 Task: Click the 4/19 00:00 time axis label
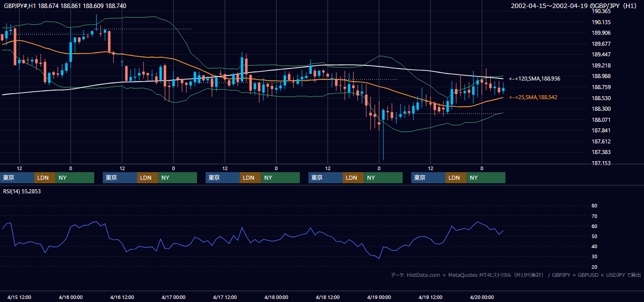pos(379,297)
